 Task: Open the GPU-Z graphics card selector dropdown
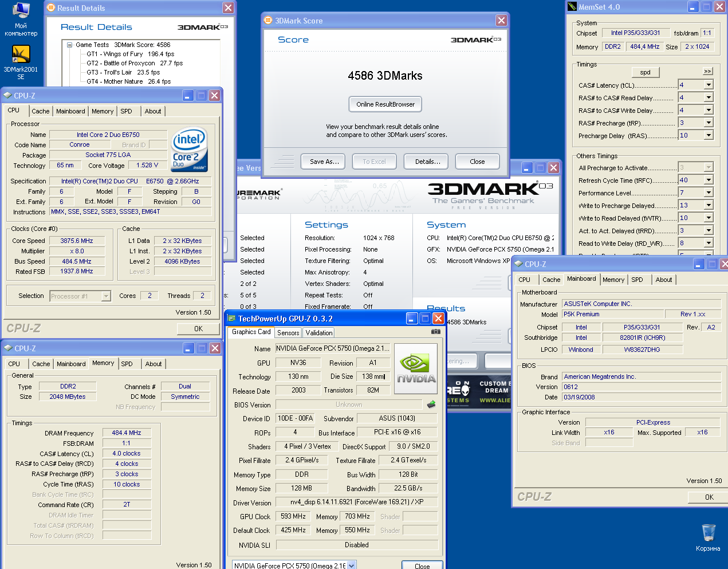[x=352, y=566]
